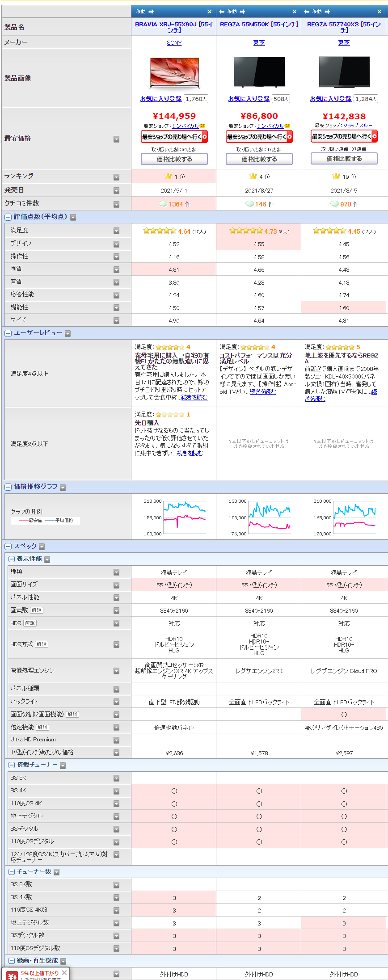Read more of 先日購入 one-star review

pos(190,454)
